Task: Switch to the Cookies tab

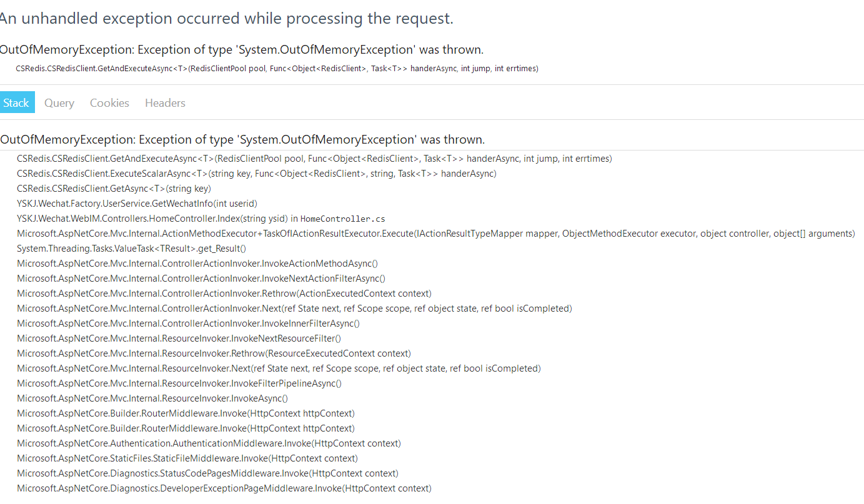Action: click(x=109, y=102)
